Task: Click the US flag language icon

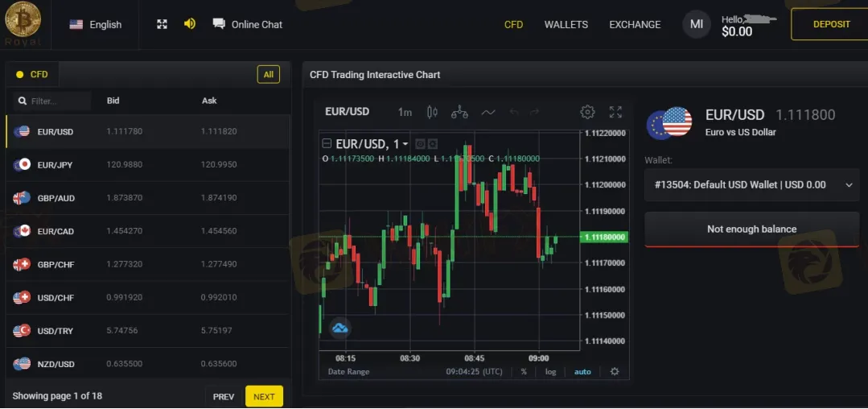Action: point(76,24)
